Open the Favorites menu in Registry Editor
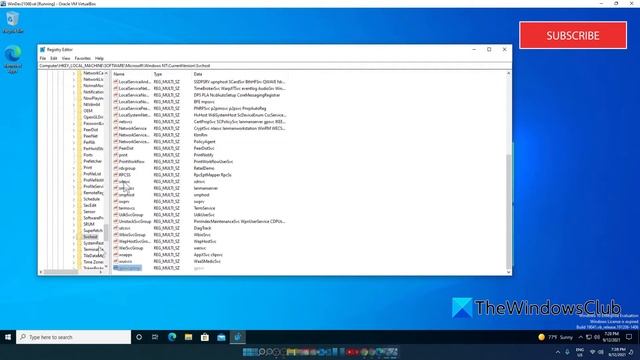Image resolution: width=640 pixels, height=360 pixels. click(x=82, y=58)
